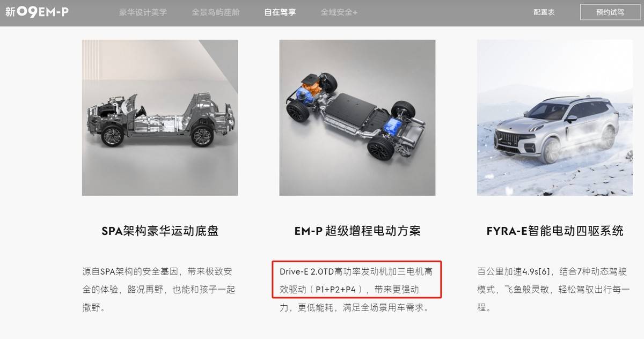The image size is (644, 339).
Task: Switch to the 全景岛屿座舱 tab
Action: 216,12
